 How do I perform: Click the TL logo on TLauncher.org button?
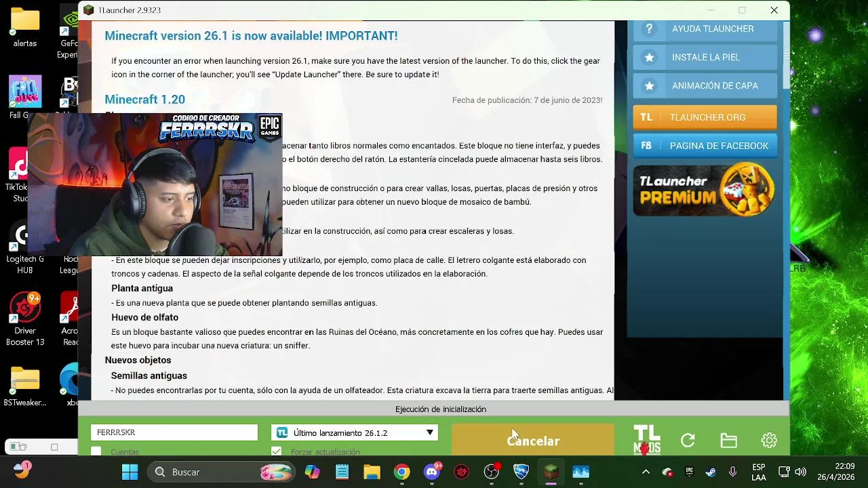[646, 117]
